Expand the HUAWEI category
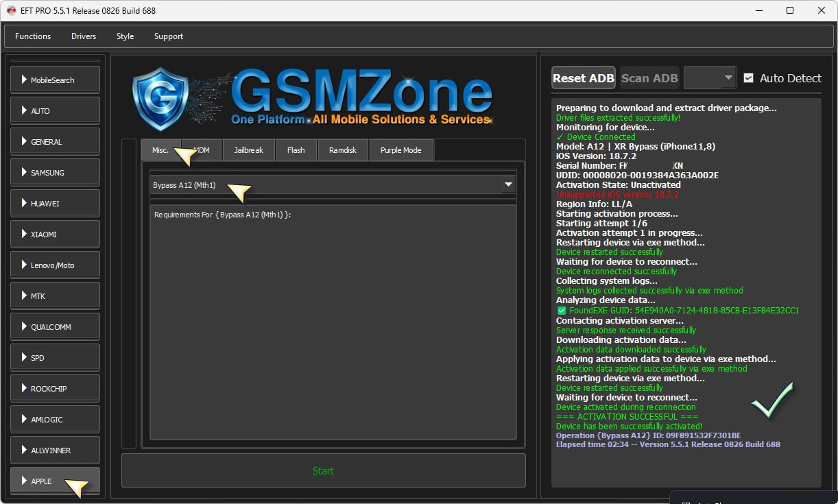 coord(56,203)
